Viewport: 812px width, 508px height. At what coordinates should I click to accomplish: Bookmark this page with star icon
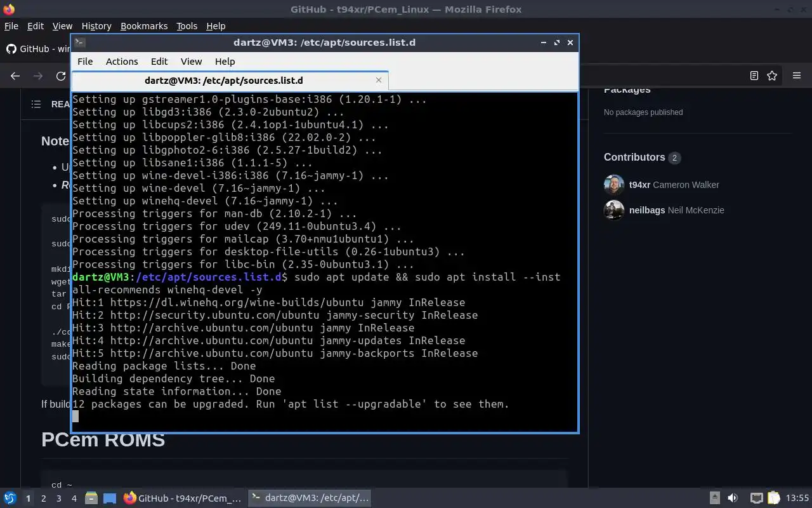click(x=772, y=76)
